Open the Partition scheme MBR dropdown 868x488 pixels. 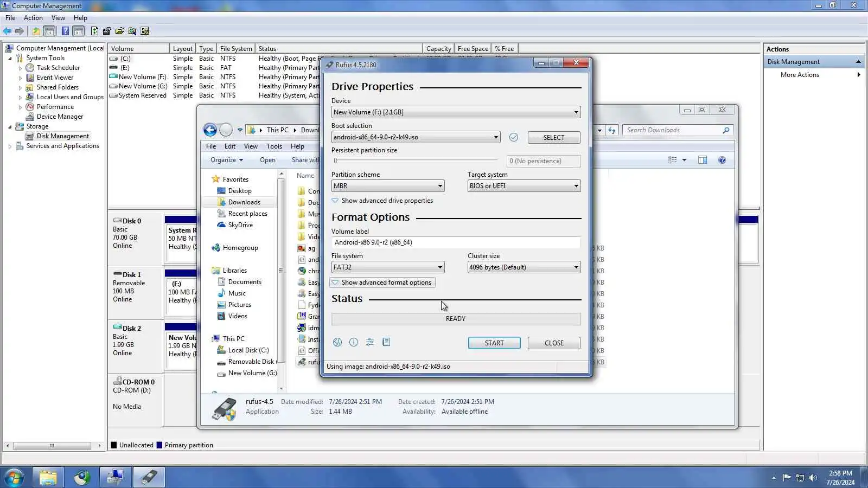pos(388,186)
